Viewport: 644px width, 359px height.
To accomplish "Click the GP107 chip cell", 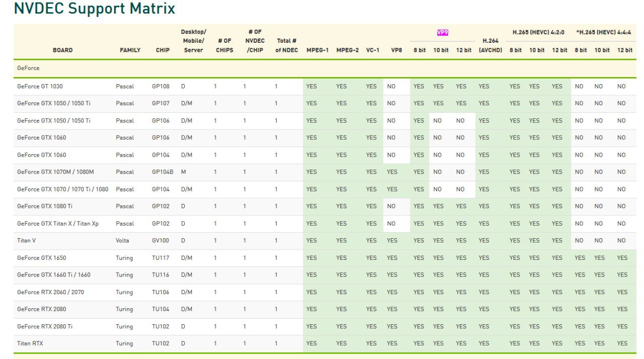I will point(160,103).
